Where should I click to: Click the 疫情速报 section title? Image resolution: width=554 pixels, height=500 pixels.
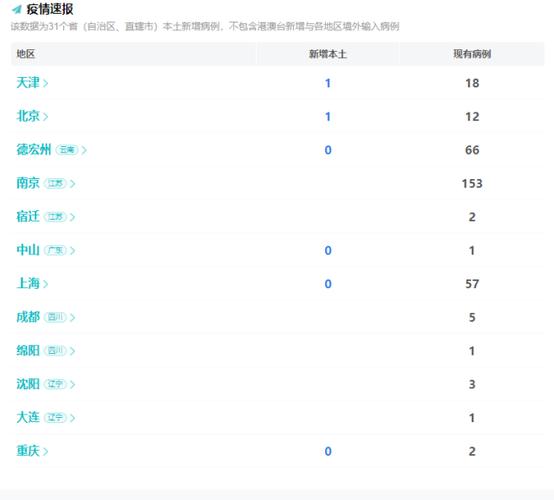point(50,9)
